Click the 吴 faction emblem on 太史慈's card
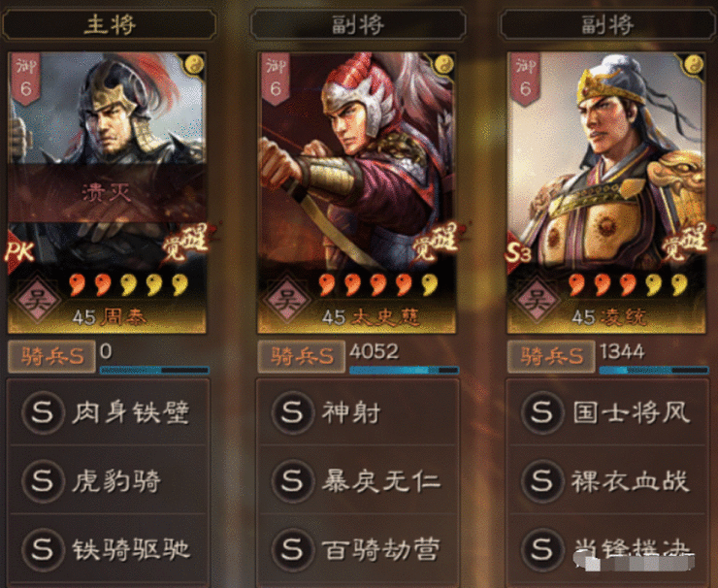The height and width of the screenshot is (588, 718). pyautogui.click(x=286, y=300)
